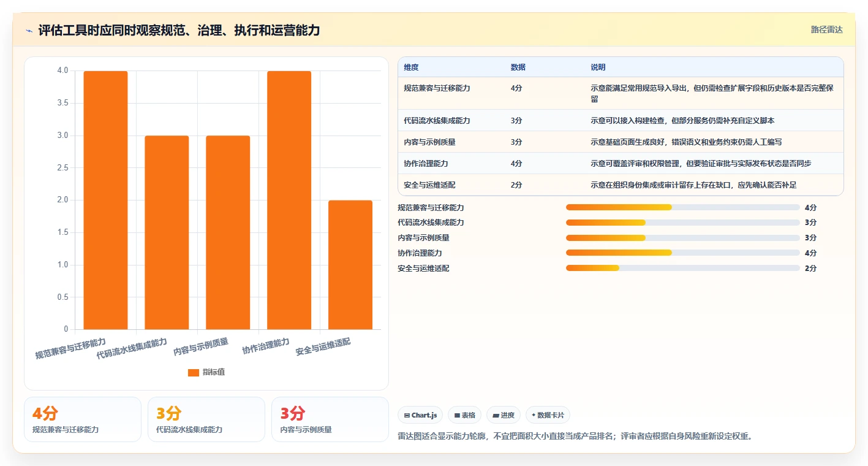Toggle the 指标值 legend swatch in the chart
The width and height of the screenshot is (868, 466).
point(194,372)
